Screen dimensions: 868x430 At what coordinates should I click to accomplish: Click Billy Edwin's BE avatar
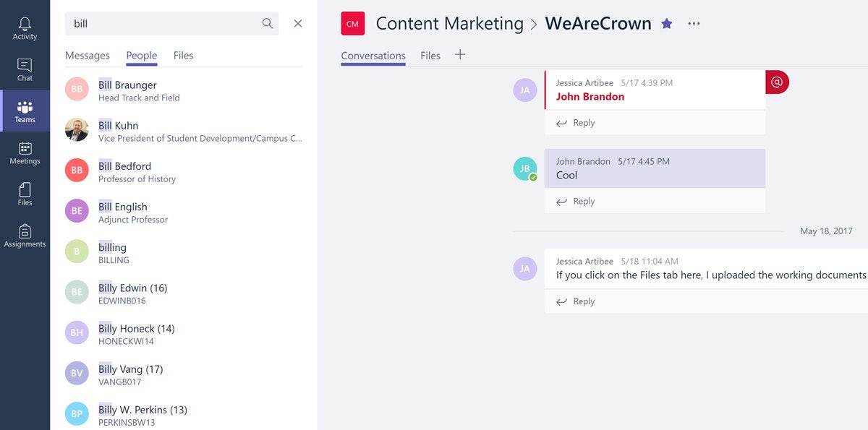[77, 292]
